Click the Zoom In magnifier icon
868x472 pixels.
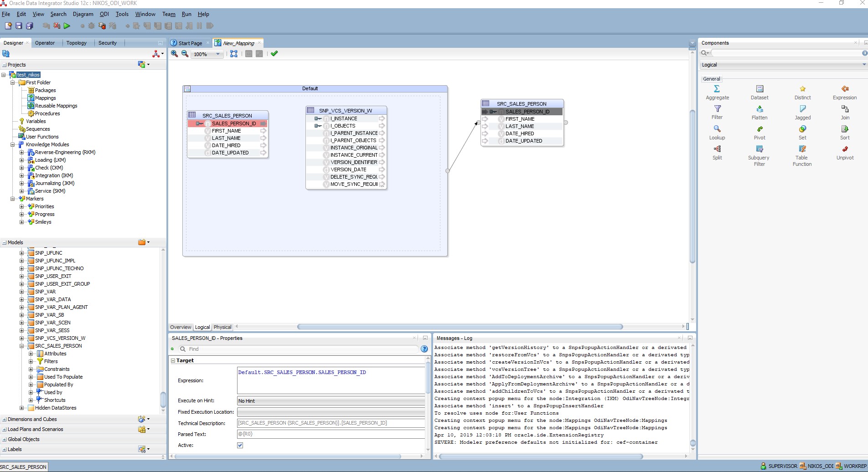coord(174,54)
